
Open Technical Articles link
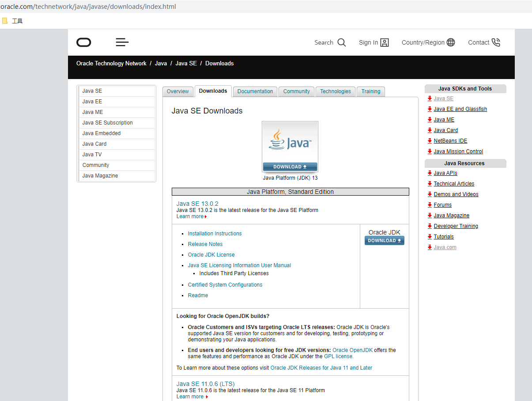click(454, 184)
